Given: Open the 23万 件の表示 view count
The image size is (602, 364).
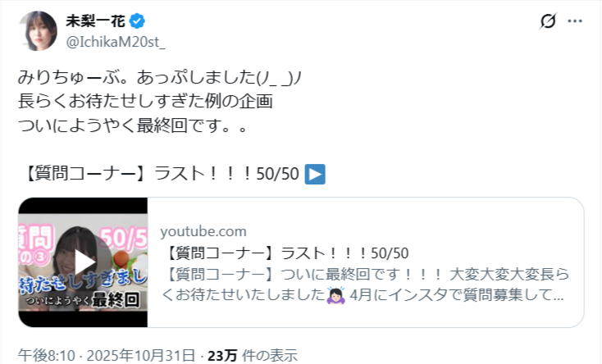Looking at the screenshot, I should point(253,355).
